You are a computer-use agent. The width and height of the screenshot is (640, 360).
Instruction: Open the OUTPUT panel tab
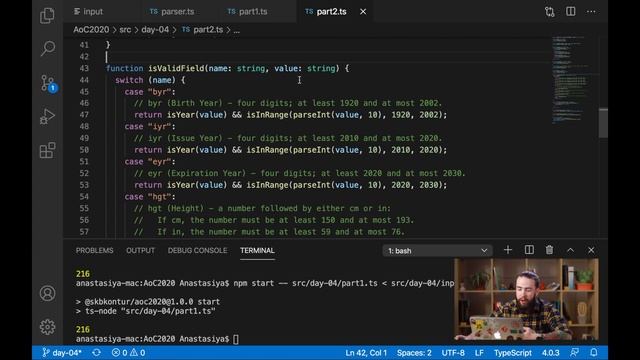pos(140,250)
